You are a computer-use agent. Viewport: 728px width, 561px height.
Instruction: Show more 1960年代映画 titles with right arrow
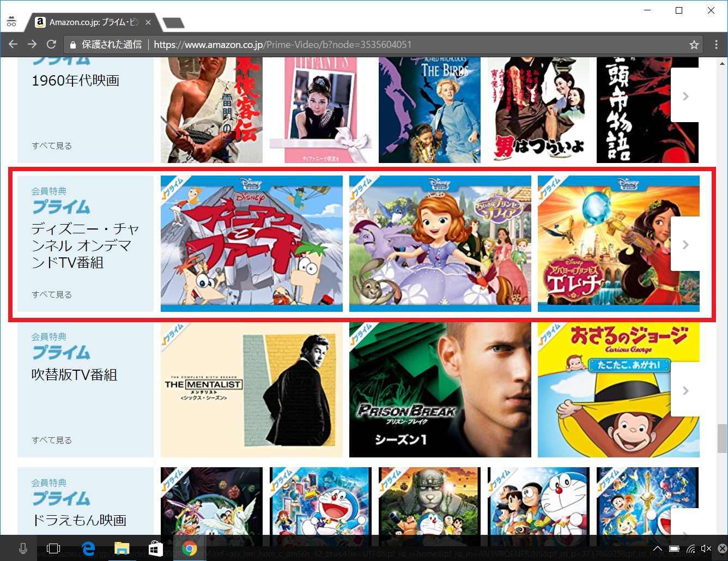tap(685, 95)
